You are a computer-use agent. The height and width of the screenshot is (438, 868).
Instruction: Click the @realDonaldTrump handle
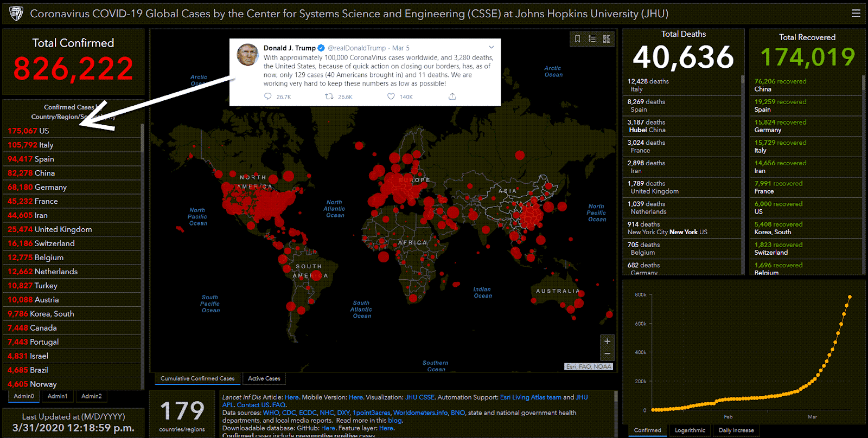click(357, 48)
